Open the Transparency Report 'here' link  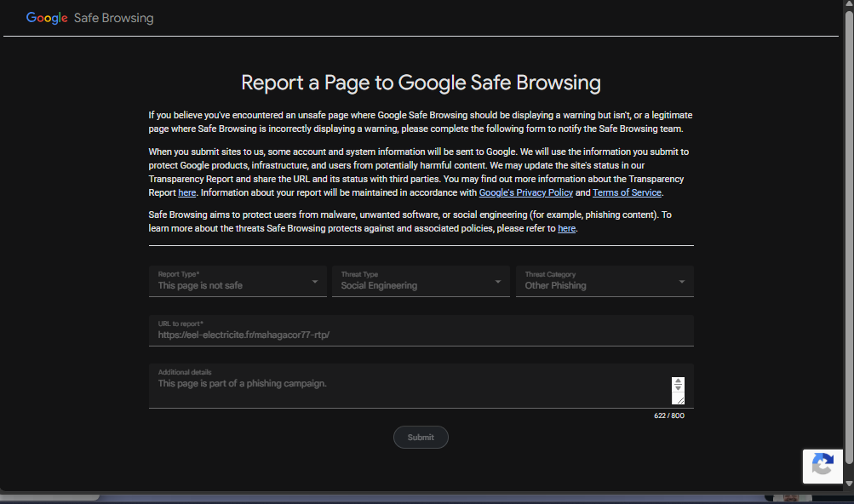pos(186,193)
